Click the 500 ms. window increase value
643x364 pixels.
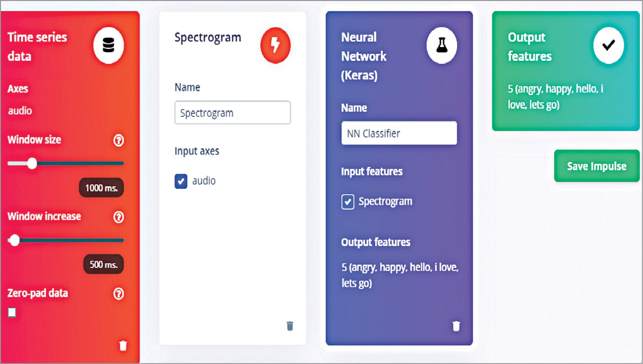point(103,265)
